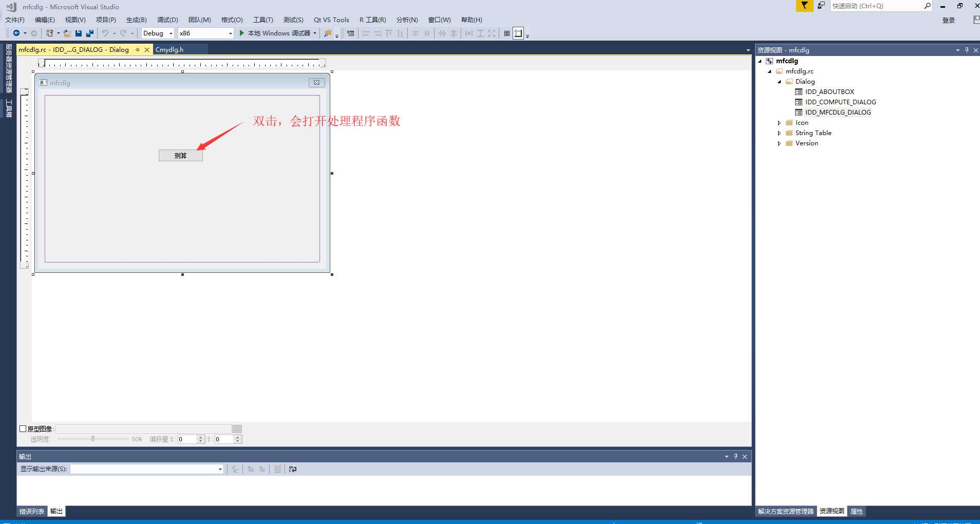Click the redo arrow icon

tap(123, 33)
